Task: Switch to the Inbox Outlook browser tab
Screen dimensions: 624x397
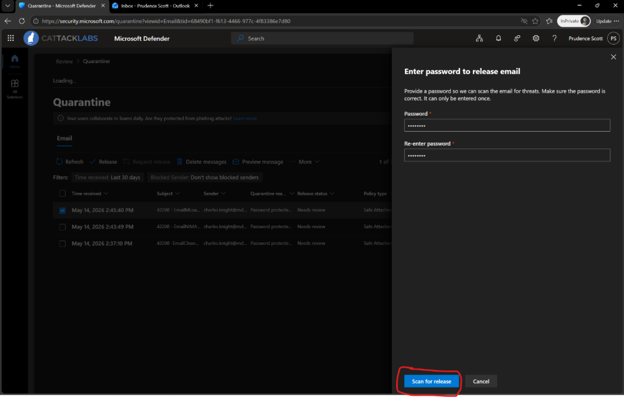Action: click(155, 6)
